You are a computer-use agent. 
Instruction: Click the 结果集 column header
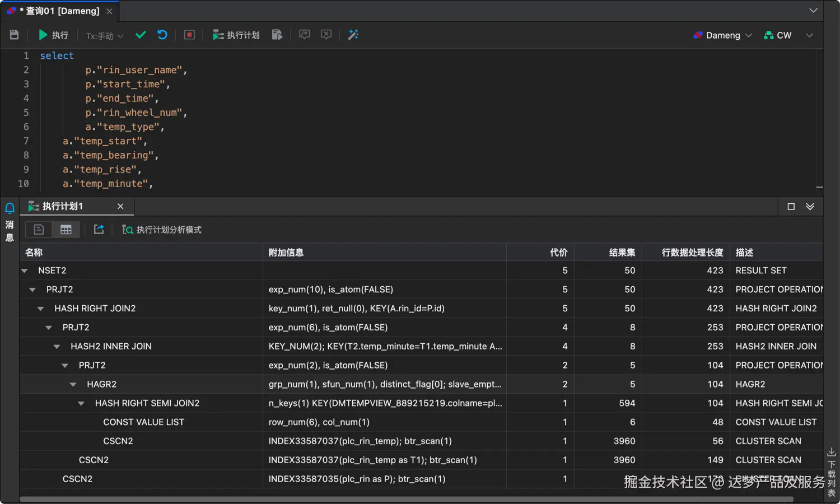608,252
